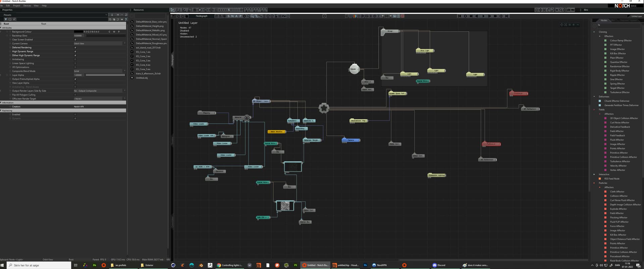The image size is (644, 269).
Task: Toggle Output Premultiplied Alpha checkbox
Action: pyautogui.click(x=75, y=79)
